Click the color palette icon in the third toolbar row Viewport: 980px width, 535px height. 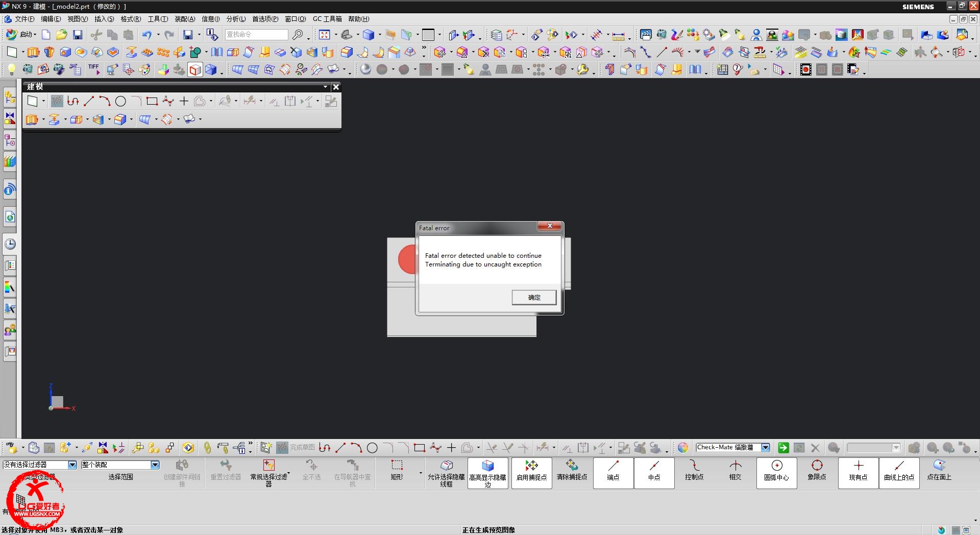(x=145, y=69)
